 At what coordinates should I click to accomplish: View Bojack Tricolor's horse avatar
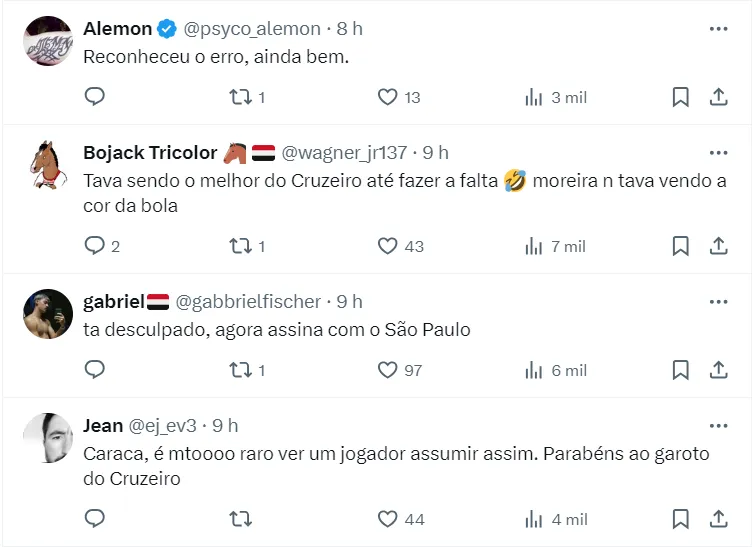pos(48,166)
